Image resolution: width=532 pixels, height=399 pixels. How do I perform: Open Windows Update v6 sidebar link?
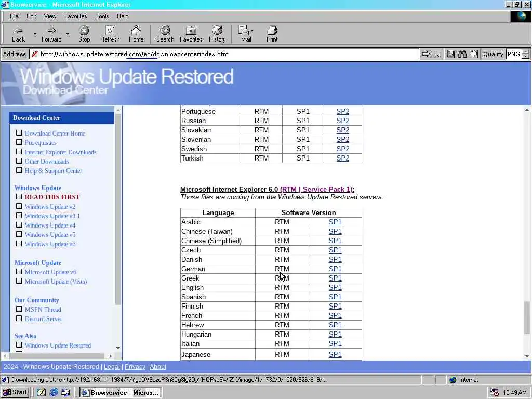[50, 244]
